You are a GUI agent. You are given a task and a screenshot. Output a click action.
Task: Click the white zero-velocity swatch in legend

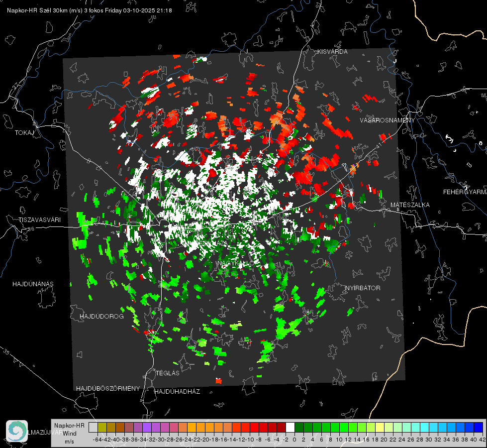click(290, 427)
